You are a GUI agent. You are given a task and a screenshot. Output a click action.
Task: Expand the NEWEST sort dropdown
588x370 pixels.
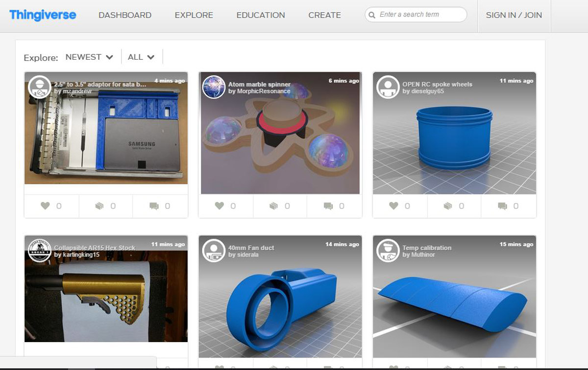click(x=89, y=57)
